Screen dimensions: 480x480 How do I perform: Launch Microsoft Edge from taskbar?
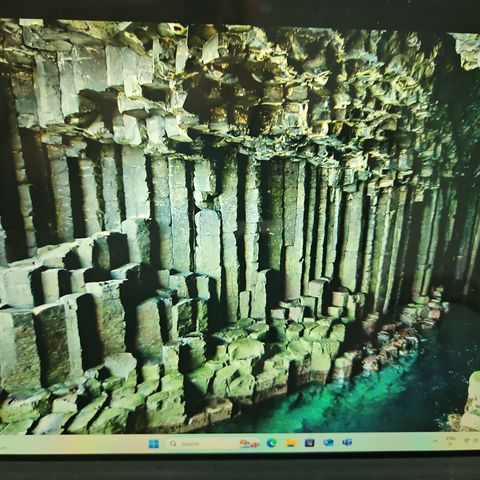click(x=272, y=443)
